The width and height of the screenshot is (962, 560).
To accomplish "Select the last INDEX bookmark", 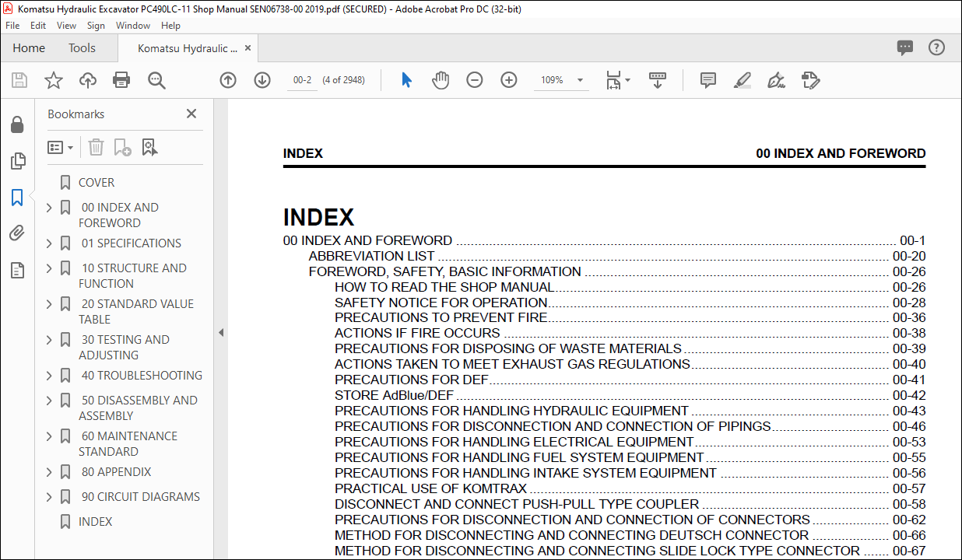I will tap(95, 522).
